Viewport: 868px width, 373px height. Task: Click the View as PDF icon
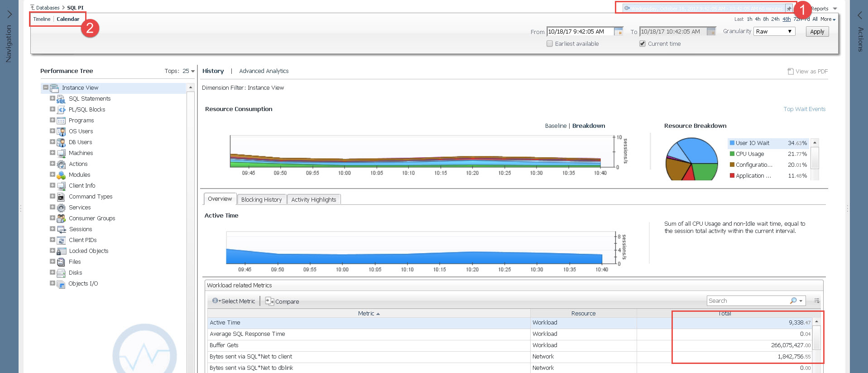791,72
